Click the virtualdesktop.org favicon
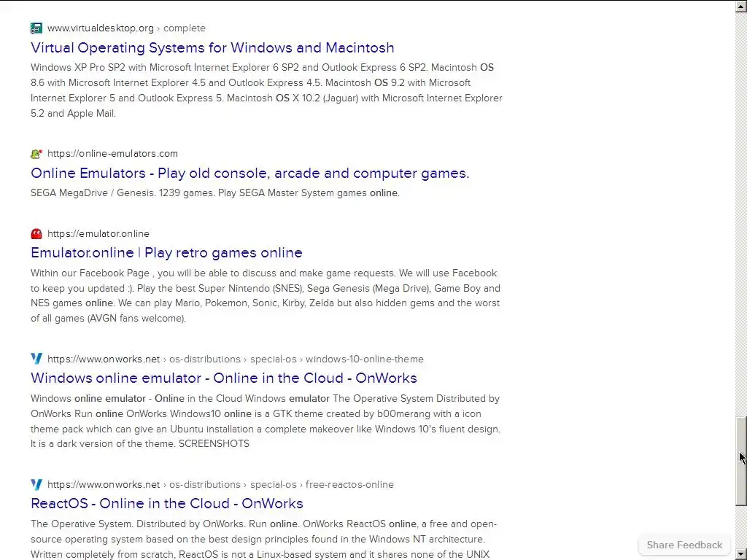 pyautogui.click(x=36, y=28)
